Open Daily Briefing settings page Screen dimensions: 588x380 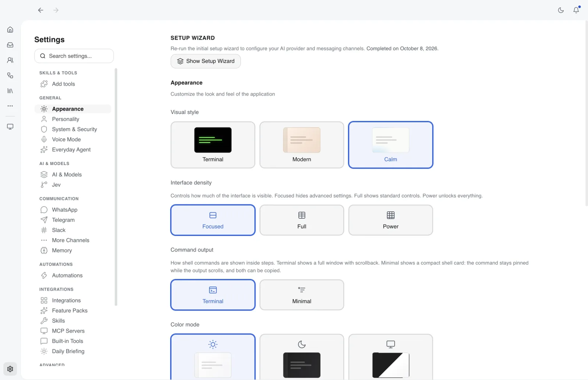[x=73, y=351]
